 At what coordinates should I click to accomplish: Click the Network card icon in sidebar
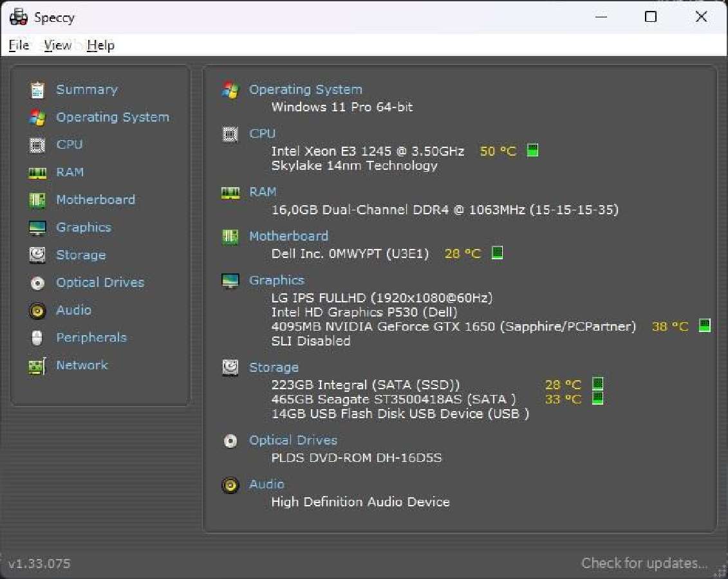[37, 366]
